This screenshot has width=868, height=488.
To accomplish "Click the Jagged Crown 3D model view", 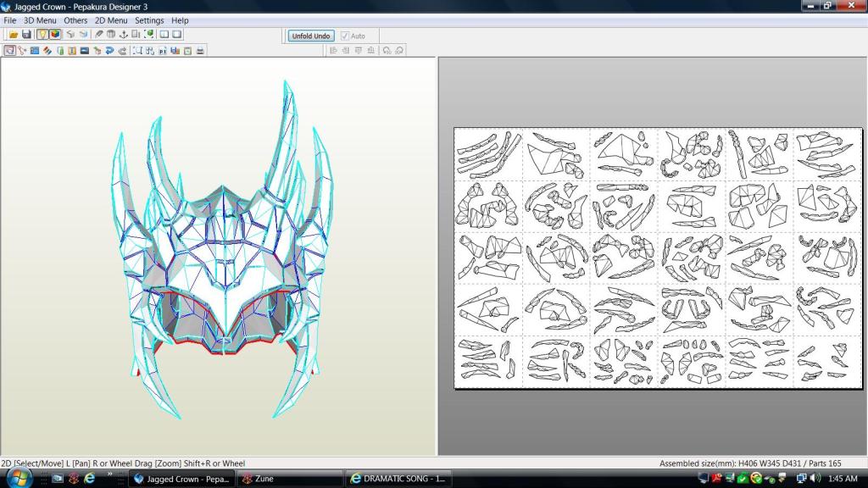I will coord(223,249).
